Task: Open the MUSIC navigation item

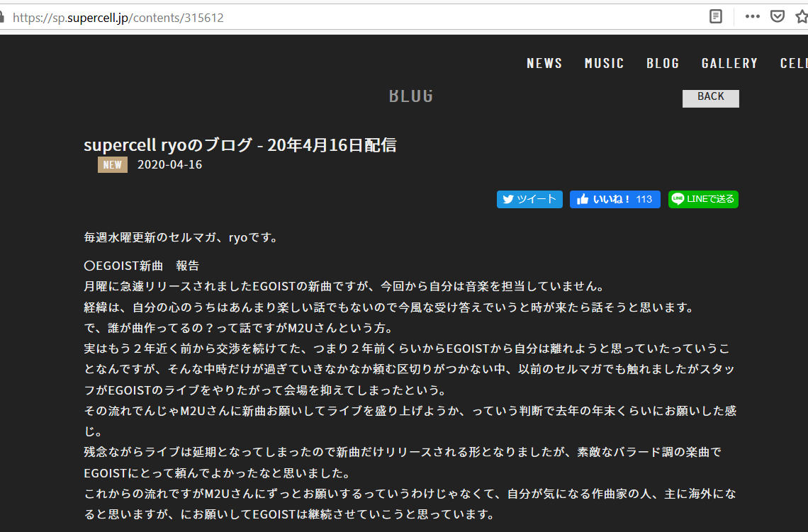Action: pyautogui.click(x=604, y=63)
